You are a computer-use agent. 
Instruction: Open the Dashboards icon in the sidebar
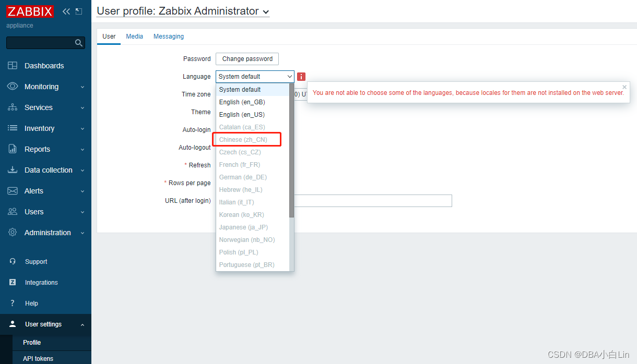pos(13,65)
